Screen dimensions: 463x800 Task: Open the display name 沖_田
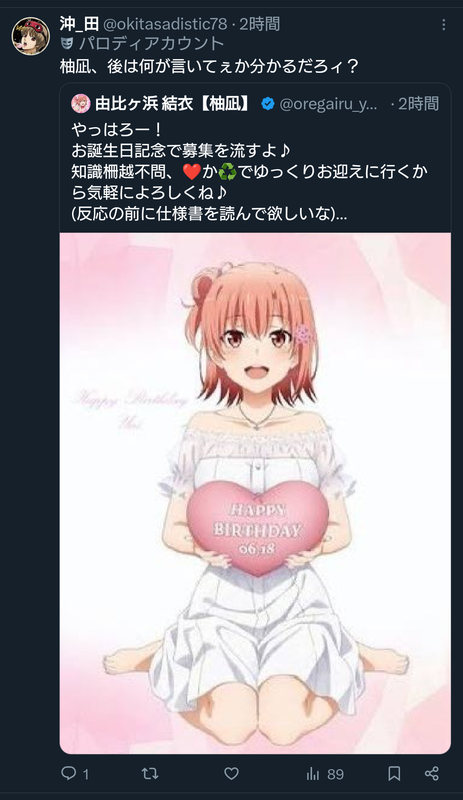click(x=79, y=23)
